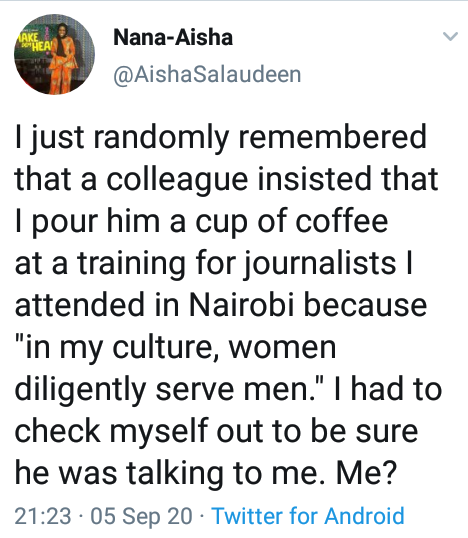Click the word attended in the tweet
The image size is (468, 538).
point(80,305)
